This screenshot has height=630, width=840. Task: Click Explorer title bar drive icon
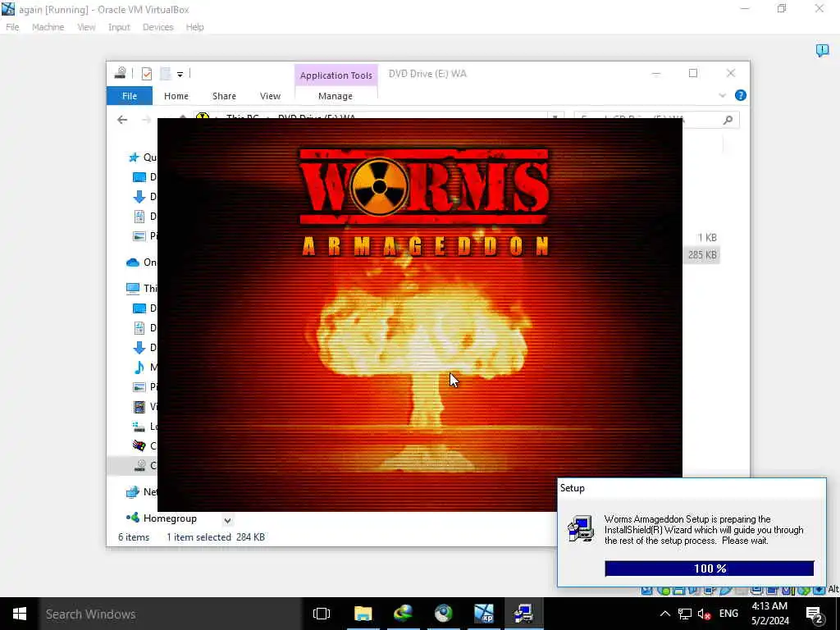[121, 73]
